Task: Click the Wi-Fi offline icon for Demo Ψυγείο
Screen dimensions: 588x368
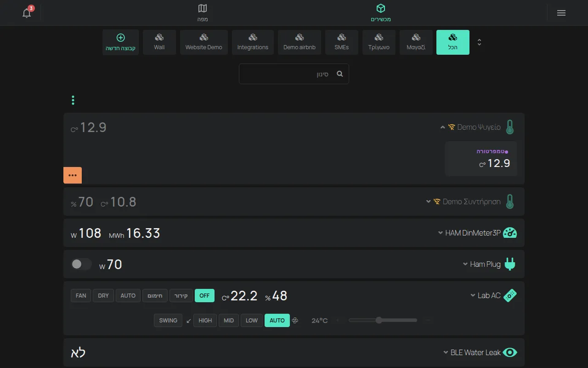Action: tap(452, 127)
